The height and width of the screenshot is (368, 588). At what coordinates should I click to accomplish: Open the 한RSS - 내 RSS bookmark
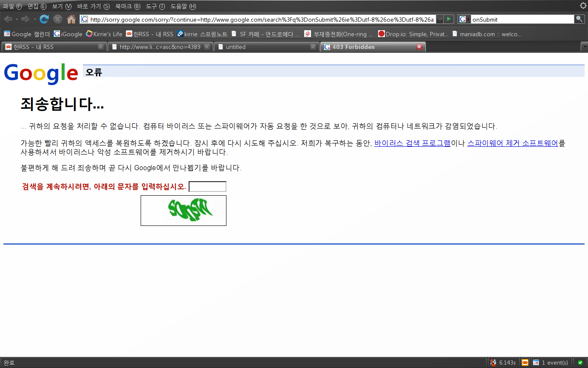(x=150, y=34)
